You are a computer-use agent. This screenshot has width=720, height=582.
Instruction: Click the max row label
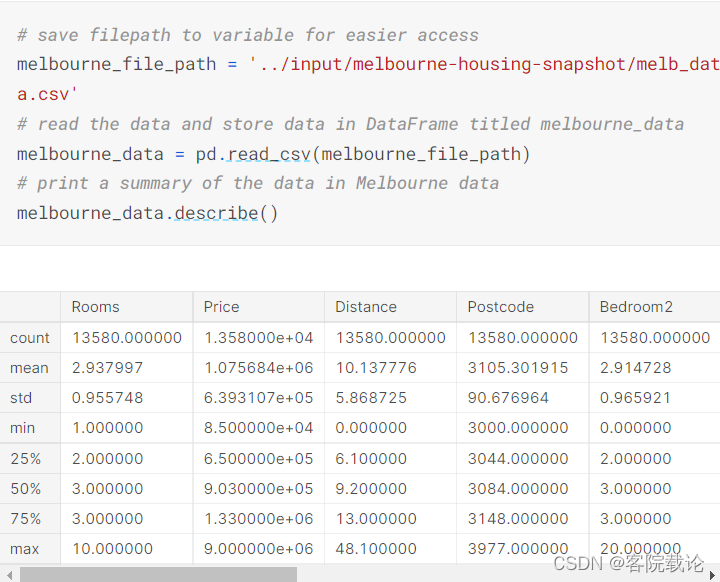[x=24, y=549]
